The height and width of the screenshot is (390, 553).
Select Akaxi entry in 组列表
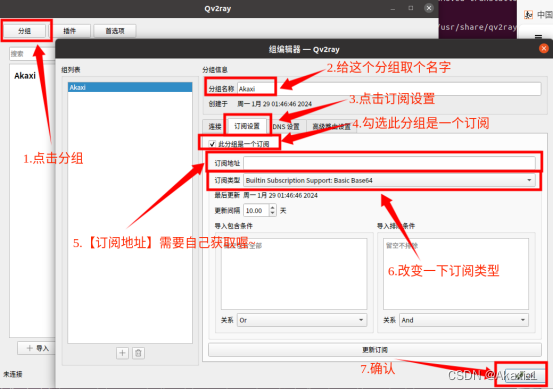coord(130,87)
